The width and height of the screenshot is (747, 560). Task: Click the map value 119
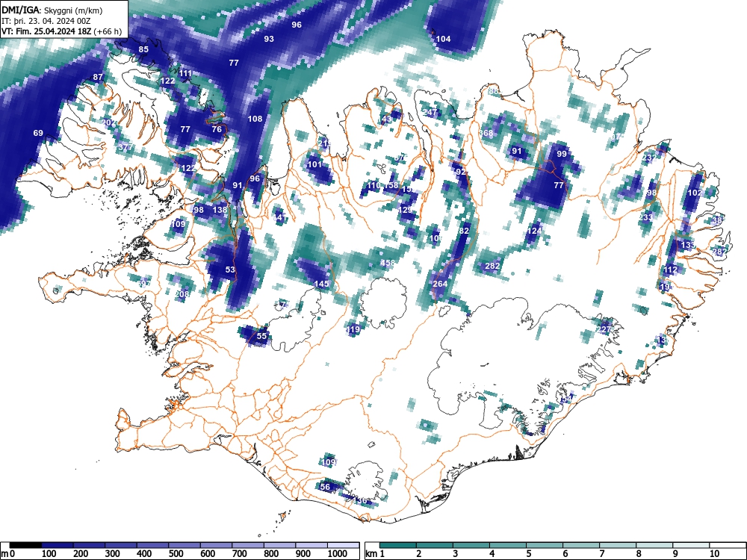[x=353, y=329]
